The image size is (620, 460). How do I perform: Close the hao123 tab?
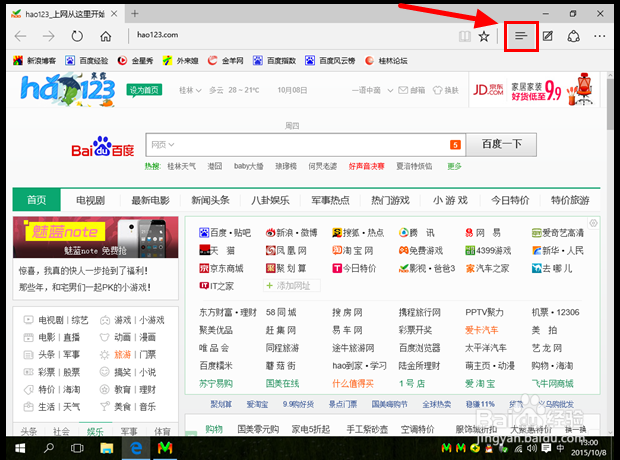tap(114, 14)
